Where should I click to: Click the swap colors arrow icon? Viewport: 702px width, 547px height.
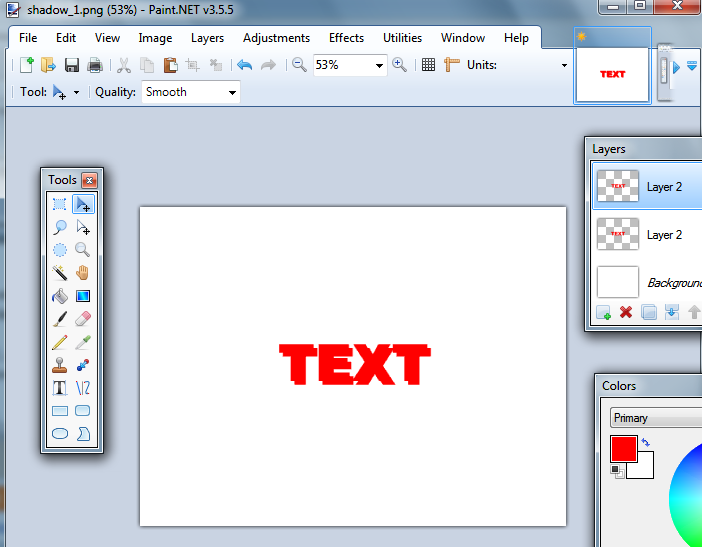646,442
